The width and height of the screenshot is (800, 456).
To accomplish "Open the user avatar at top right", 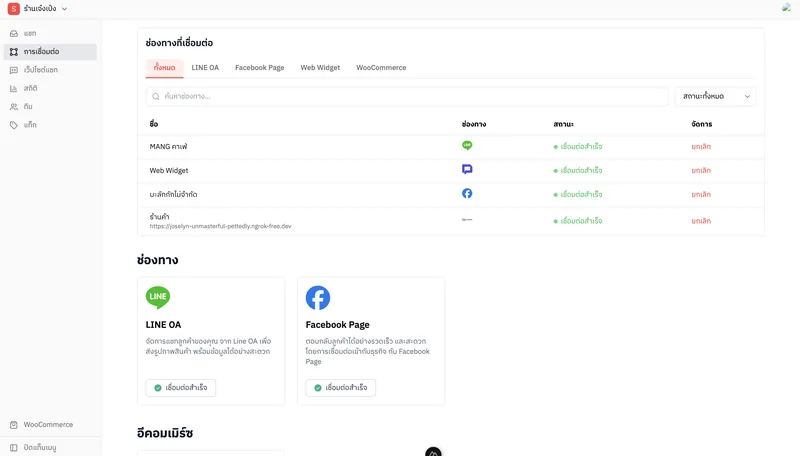I will (786, 7).
